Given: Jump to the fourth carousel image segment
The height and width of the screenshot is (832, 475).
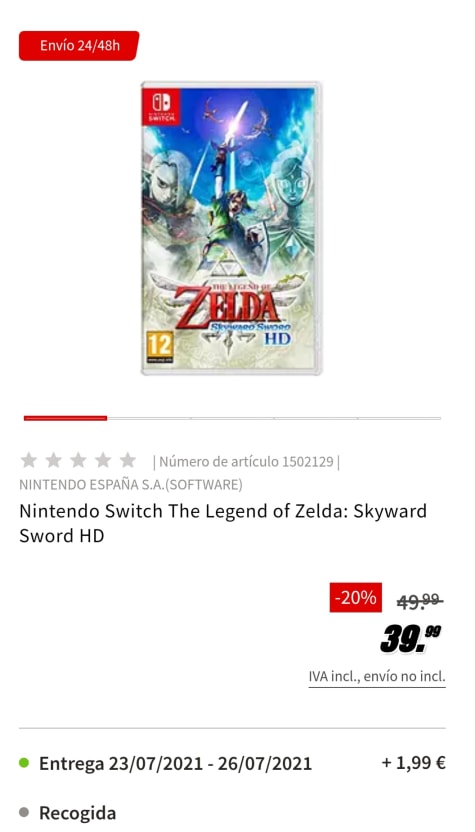Looking at the screenshot, I should (x=315, y=418).
